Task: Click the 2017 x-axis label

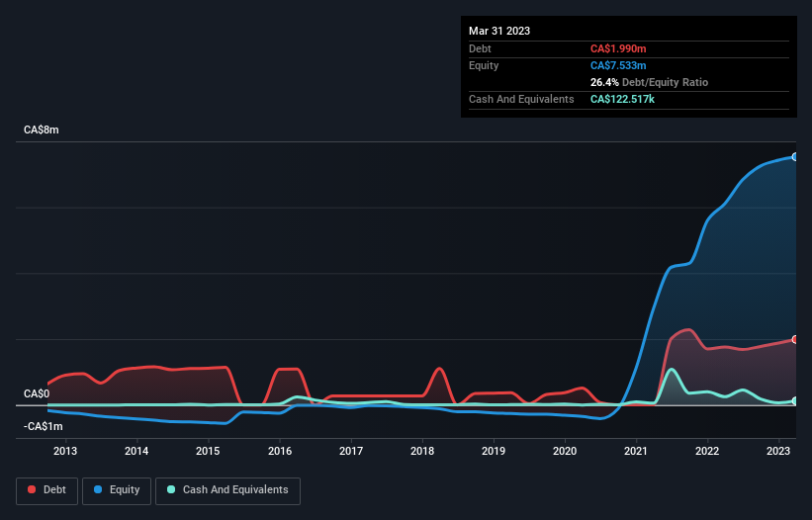Action: (x=351, y=451)
